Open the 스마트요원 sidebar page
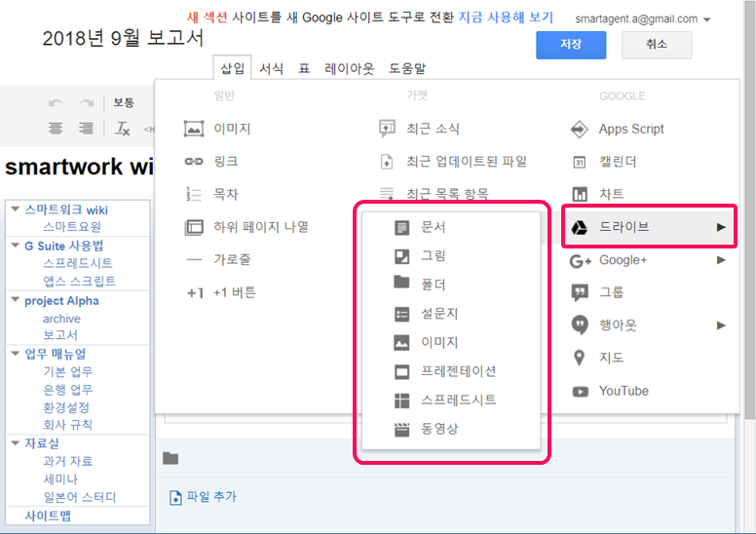This screenshot has width=756, height=534. pos(72,227)
